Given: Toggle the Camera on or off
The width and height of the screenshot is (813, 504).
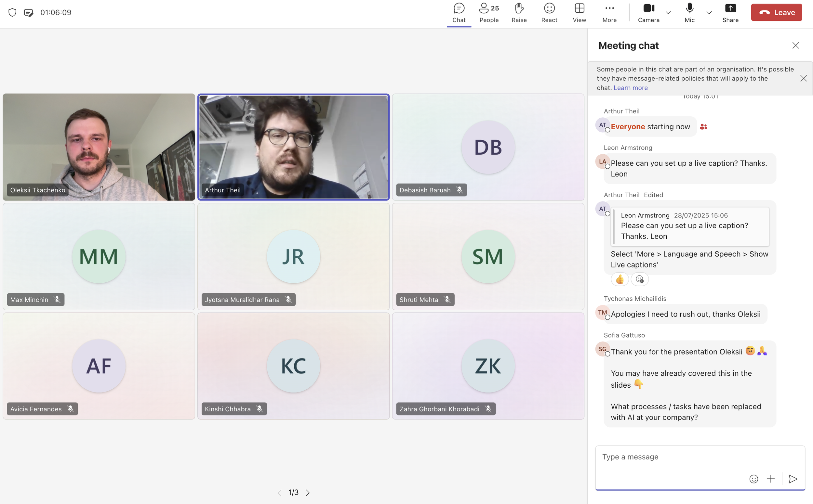Looking at the screenshot, I should point(648,13).
